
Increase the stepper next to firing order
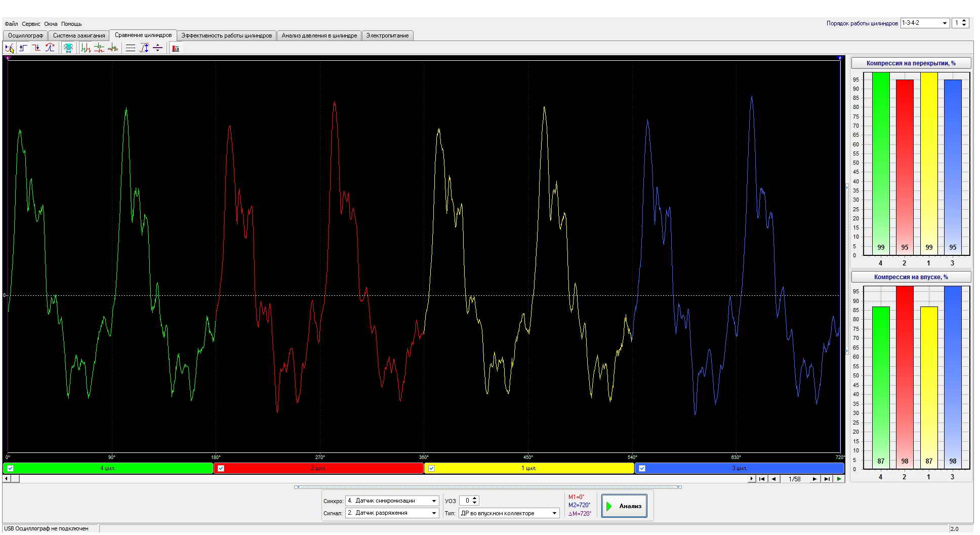tap(964, 21)
